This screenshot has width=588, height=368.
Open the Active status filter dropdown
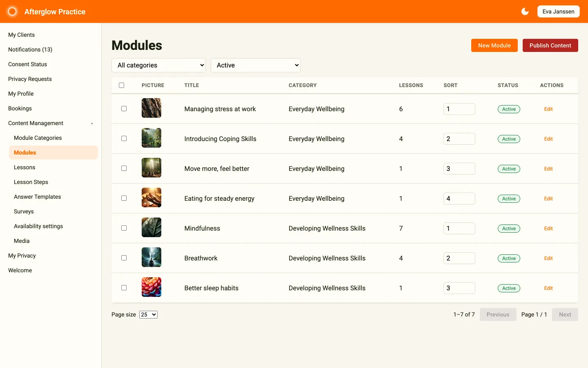pyautogui.click(x=256, y=65)
